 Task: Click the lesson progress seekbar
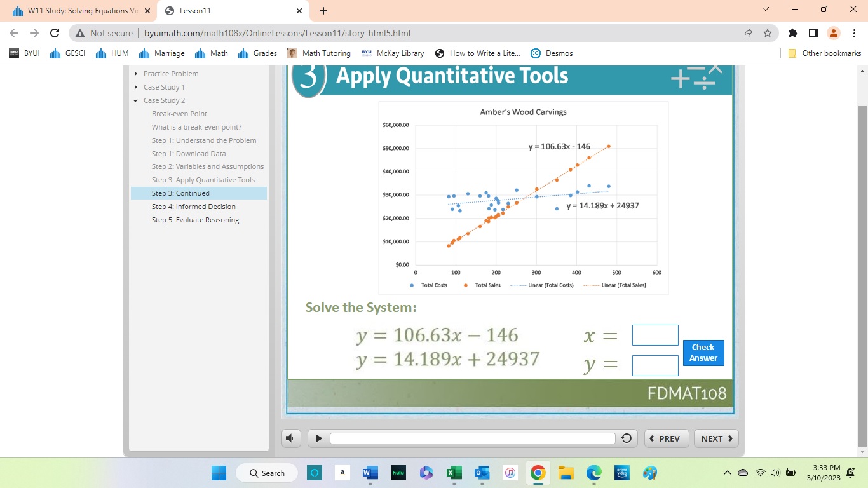coord(473,438)
